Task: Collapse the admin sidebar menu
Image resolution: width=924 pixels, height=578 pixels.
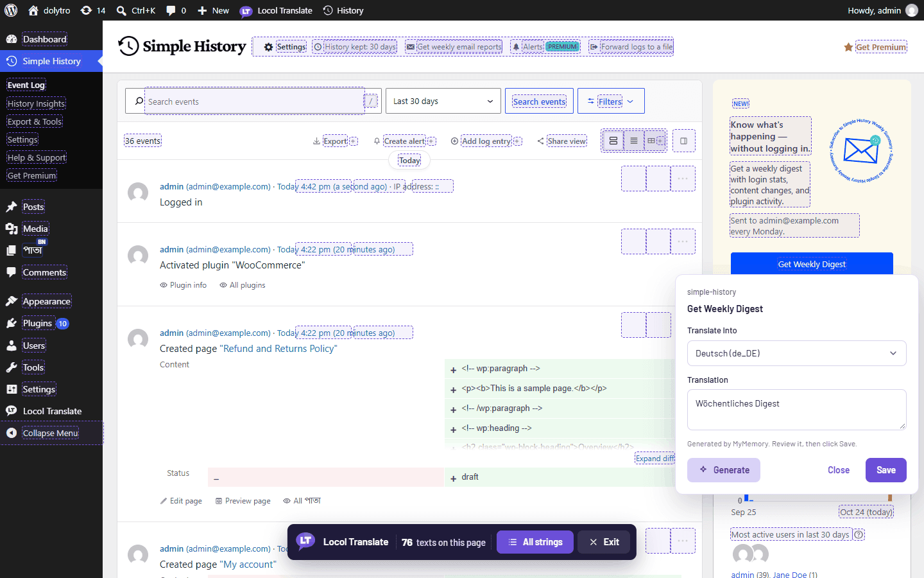Action: pos(51,433)
